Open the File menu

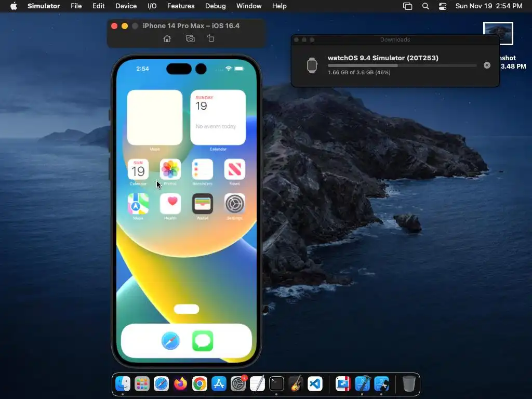click(x=76, y=6)
